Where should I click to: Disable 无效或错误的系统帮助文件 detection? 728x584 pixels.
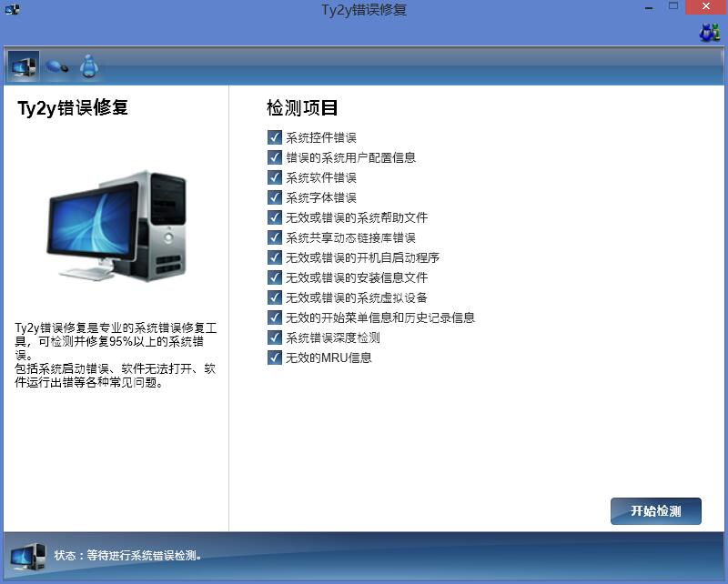point(274,217)
